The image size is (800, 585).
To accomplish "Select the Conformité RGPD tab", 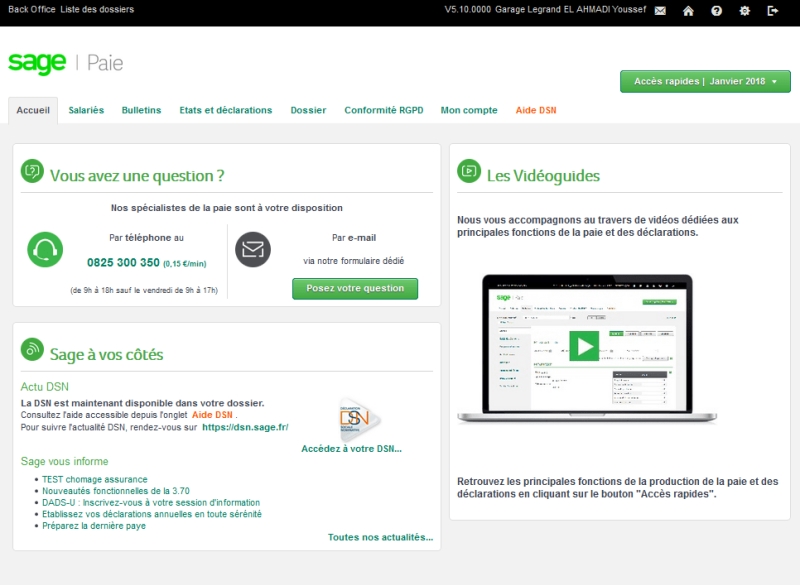I will point(383,110).
